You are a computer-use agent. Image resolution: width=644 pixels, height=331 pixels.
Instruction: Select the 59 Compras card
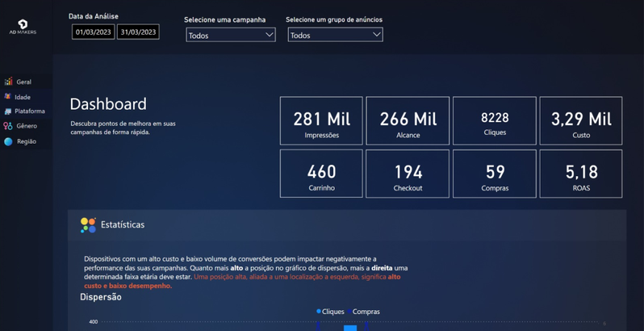pos(495,174)
